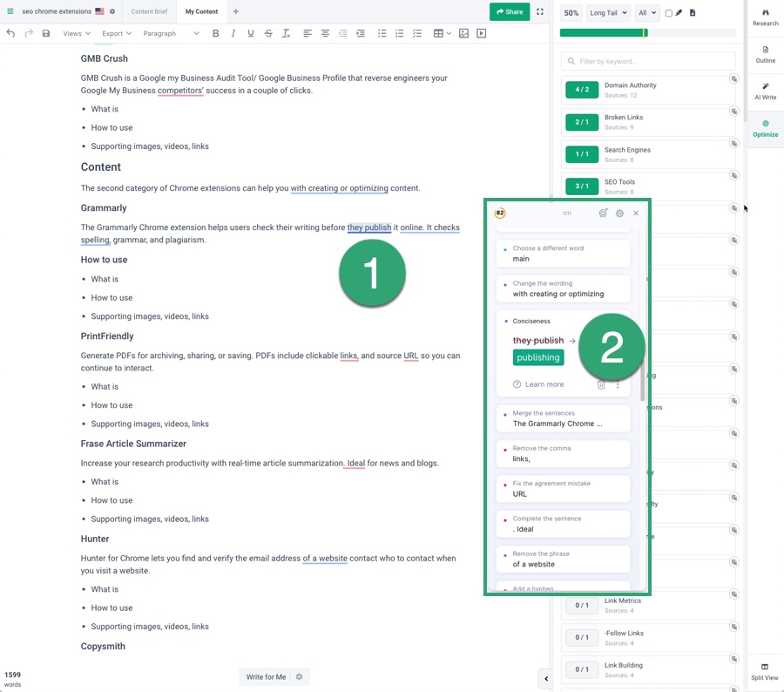Align text to the left
The height and width of the screenshot is (692, 784).
pyautogui.click(x=308, y=33)
